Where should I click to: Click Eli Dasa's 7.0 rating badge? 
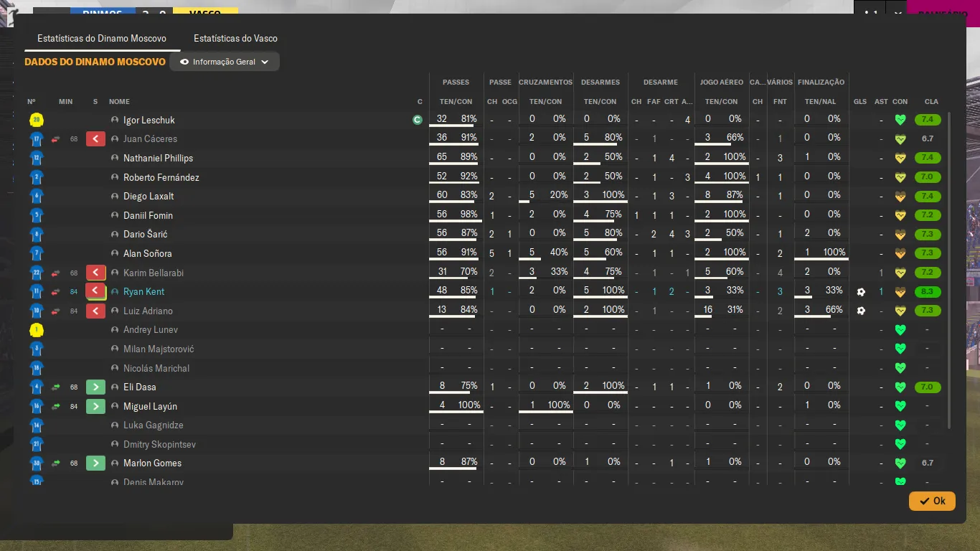tap(928, 387)
